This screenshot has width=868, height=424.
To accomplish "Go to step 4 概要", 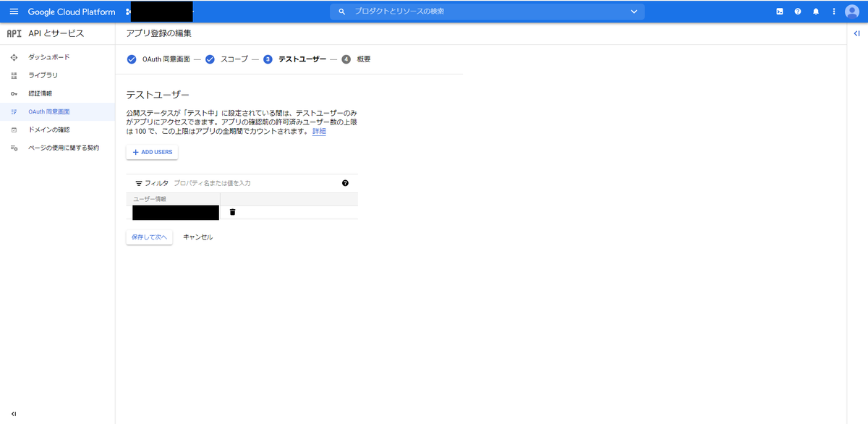I will coord(356,59).
